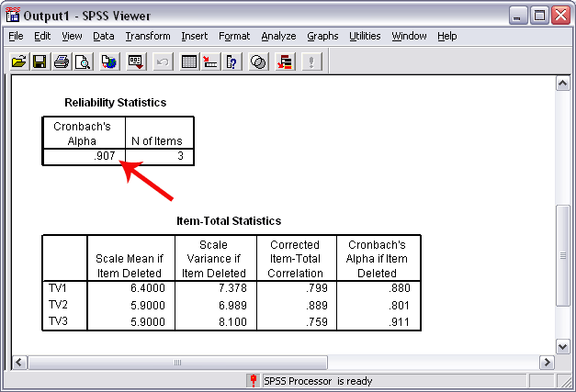Click the scale variance value 7.378
The height and width of the screenshot is (392, 576).
point(233,288)
